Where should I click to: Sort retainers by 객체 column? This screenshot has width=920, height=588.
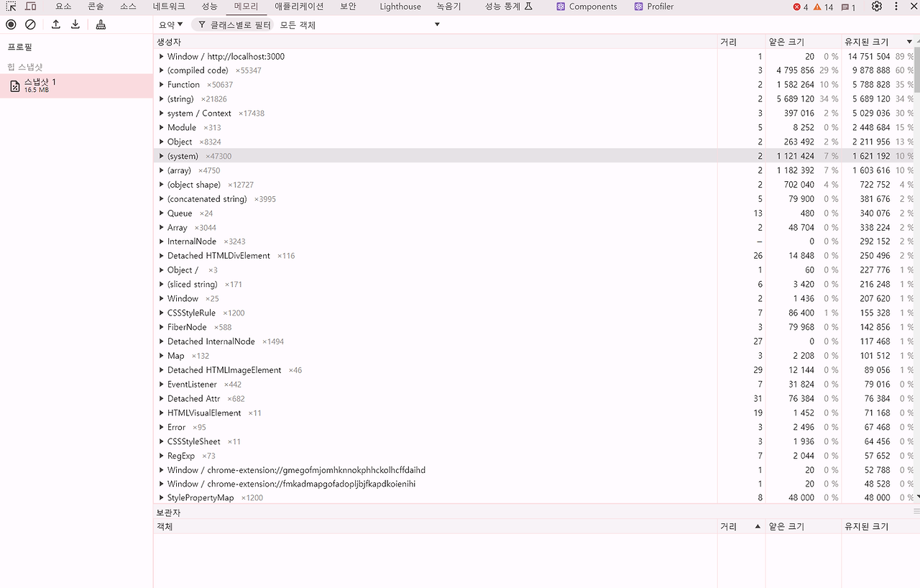435,526
